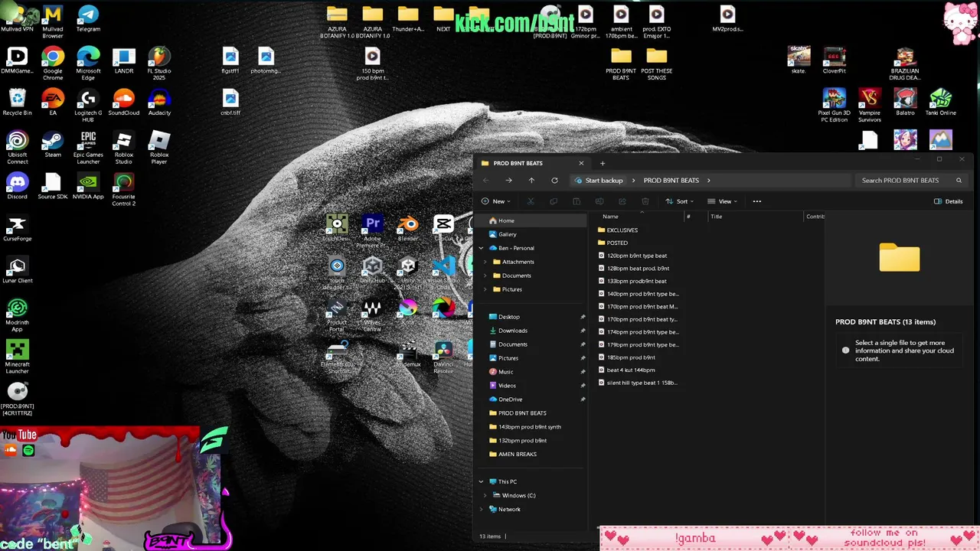
Task: Click the refresh button in File Explorer
Action: point(554,181)
